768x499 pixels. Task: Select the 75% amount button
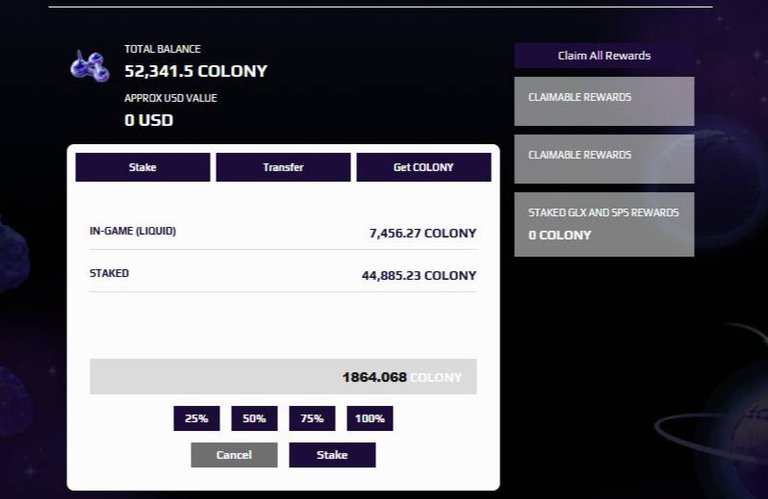(x=312, y=418)
